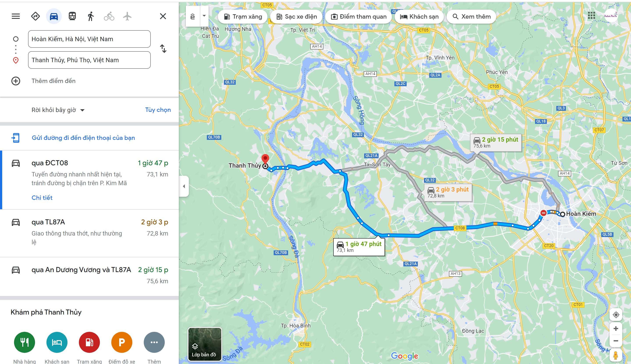Filter map by 'Trạm xăng'
This screenshot has height=364, width=631.
243,16
